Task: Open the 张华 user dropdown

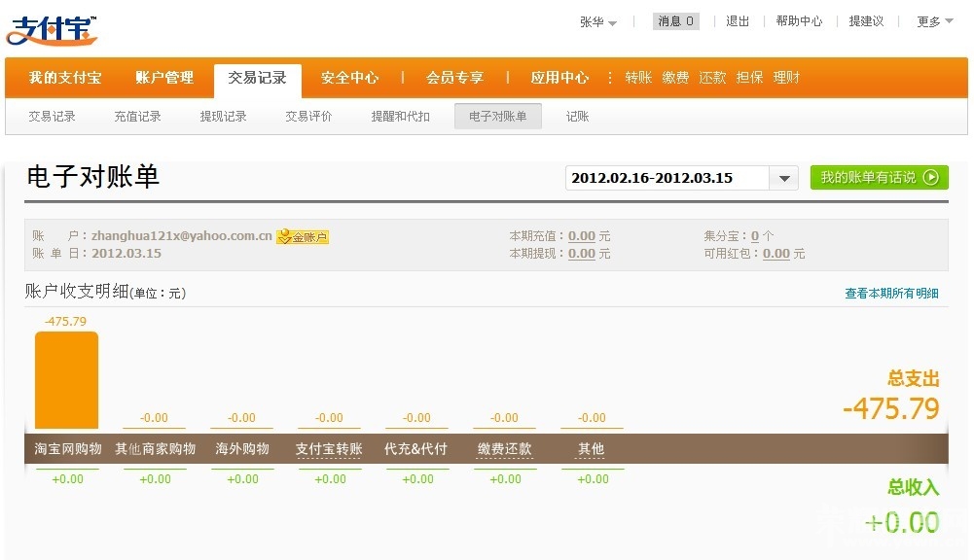Action: [x=598, y=21]
